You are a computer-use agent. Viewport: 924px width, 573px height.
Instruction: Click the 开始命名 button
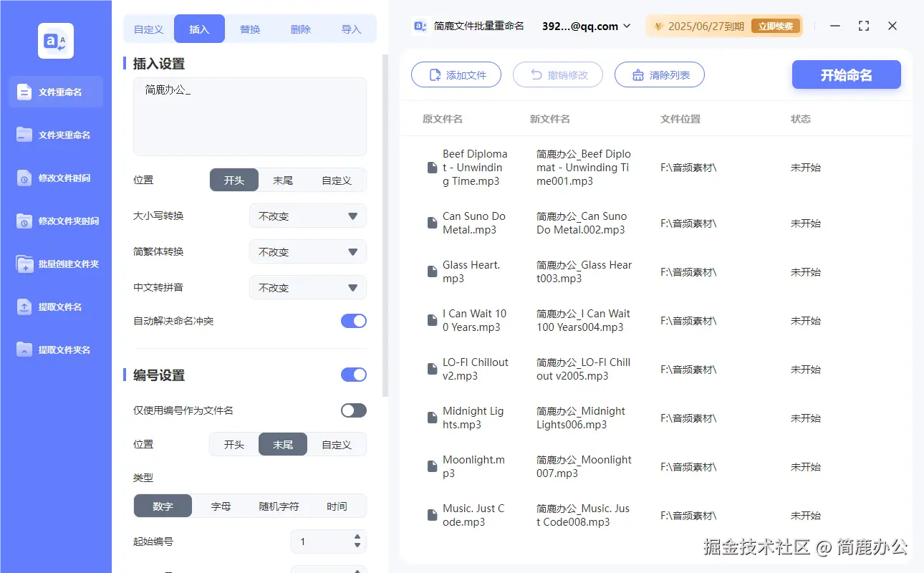coord(846,74)
